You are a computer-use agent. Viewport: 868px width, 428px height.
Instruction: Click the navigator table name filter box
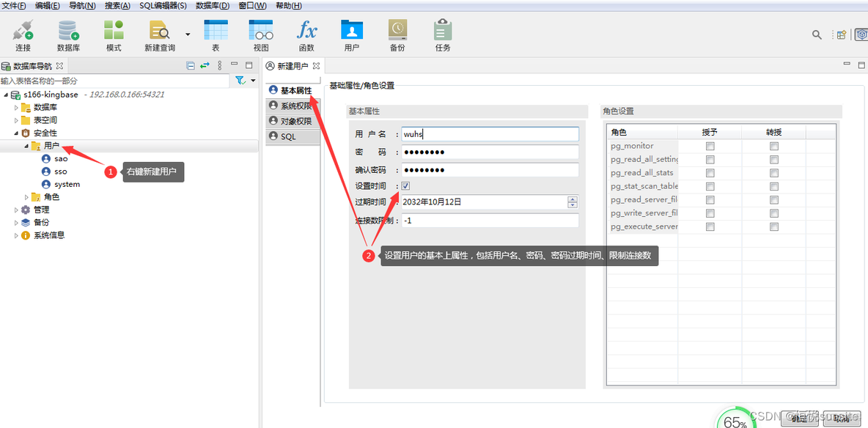[114, 81]
